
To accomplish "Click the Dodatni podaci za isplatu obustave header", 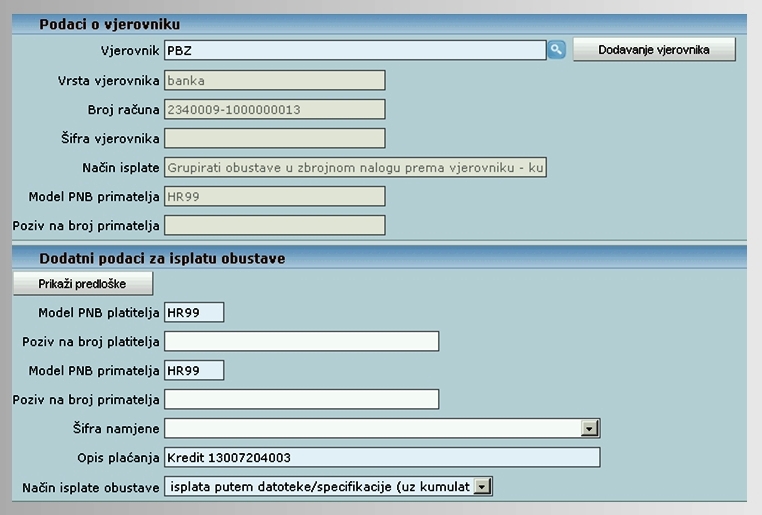I will click(x=162, y=259).
